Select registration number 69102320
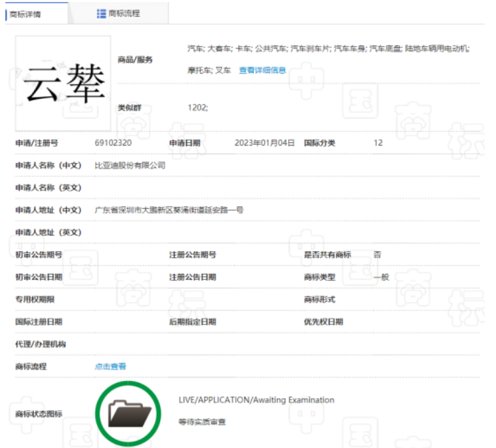Screen dimensions: 496x448 [x=113, y=143]
